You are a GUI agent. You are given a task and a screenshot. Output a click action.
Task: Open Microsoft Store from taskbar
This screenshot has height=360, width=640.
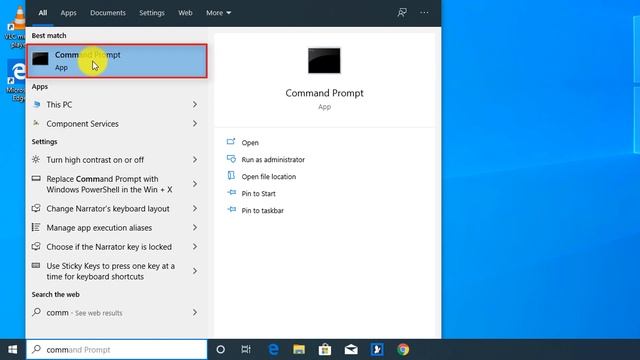point(325,349)
